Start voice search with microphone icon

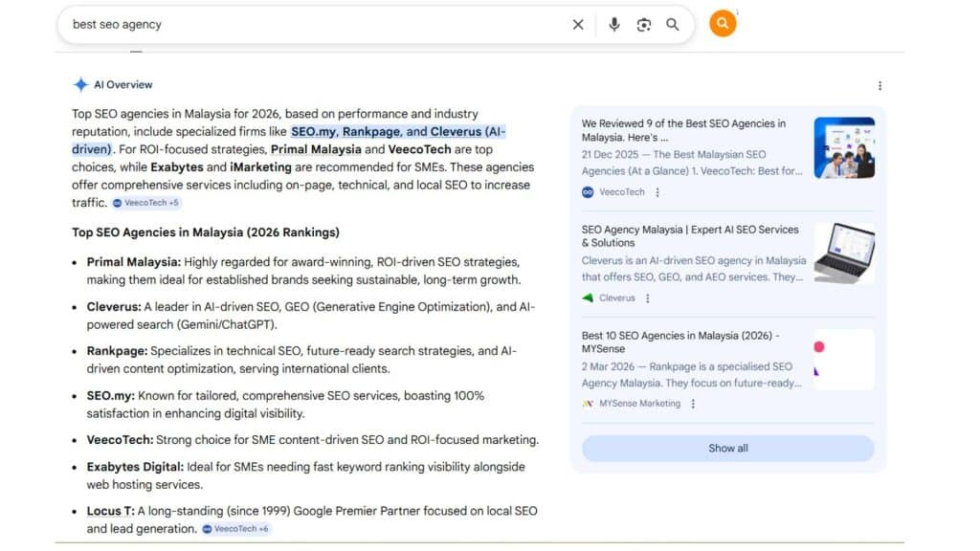[x=613, y=24]
